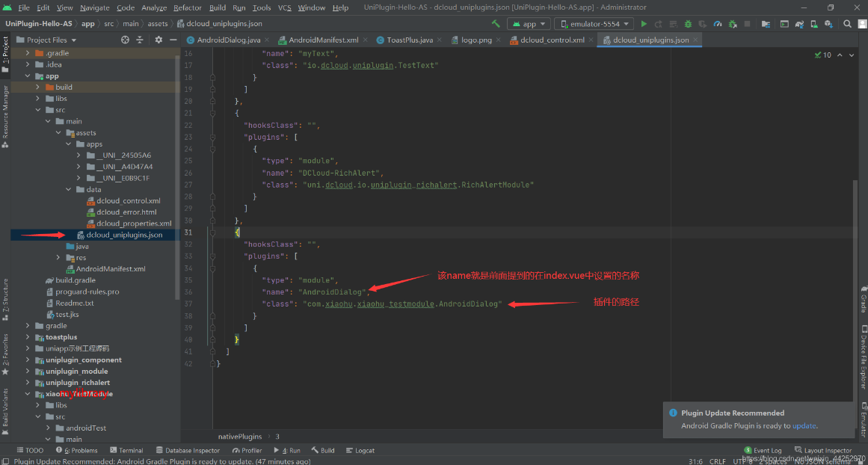Viewport: 868px width, 465px height.
Task: Click tool windows quick-access icon in status bar
Action: (x=4, y=461)
